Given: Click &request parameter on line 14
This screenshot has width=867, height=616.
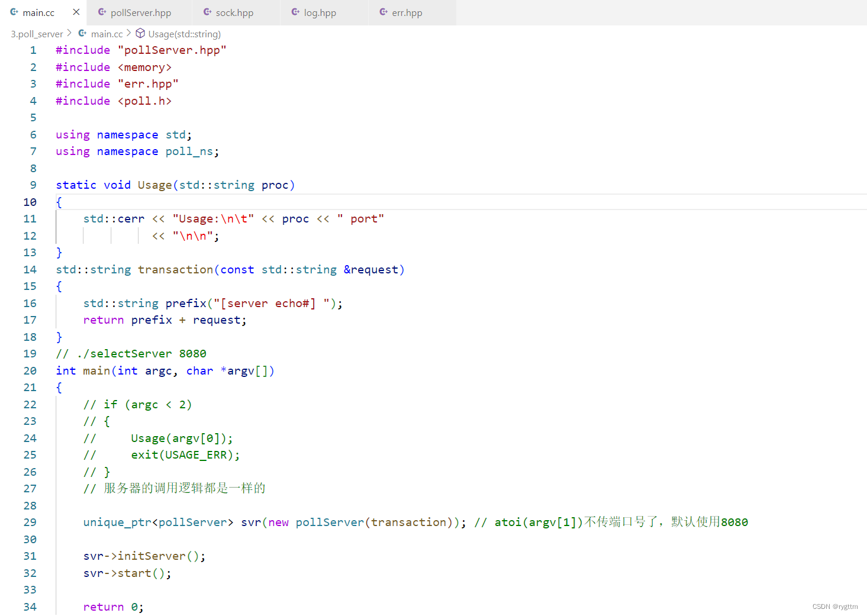Looking at the screenshot, I should [x=370, y=270].
